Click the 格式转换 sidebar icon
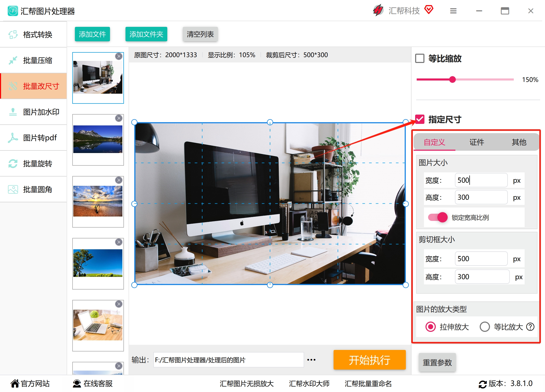The height and width of the screenshot is (392, 545). (x=13, y=35)
